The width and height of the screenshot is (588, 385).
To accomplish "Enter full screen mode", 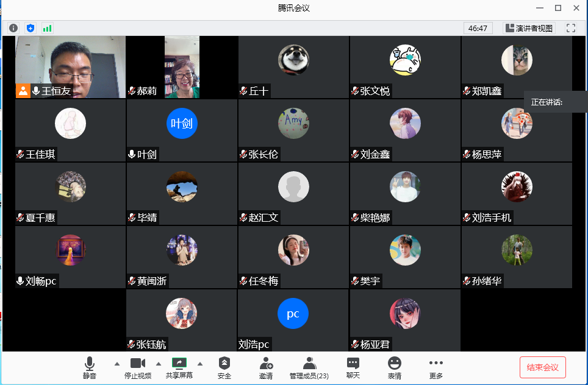I will point(571,28).
